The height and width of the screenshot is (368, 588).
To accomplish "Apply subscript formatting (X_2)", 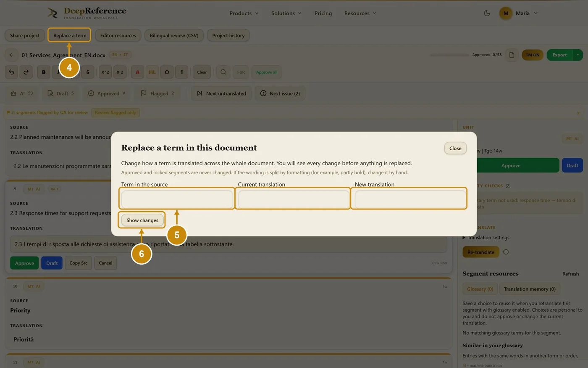I will click(120, 72).
